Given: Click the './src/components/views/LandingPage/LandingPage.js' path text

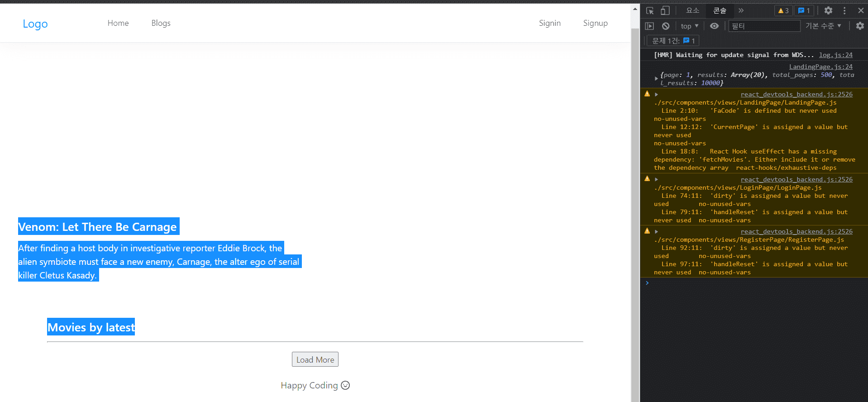Looking at the screenshot, I should coord(745,102).
